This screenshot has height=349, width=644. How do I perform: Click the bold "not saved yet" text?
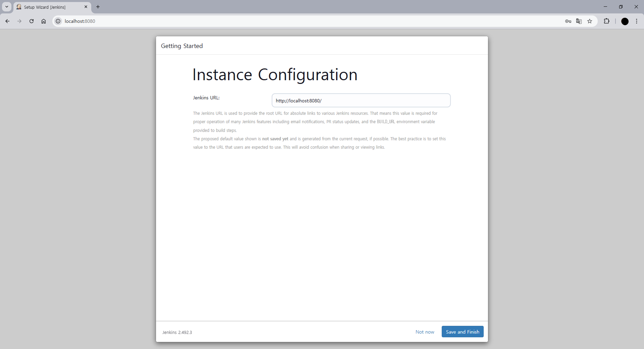click(x=275, y=139)
